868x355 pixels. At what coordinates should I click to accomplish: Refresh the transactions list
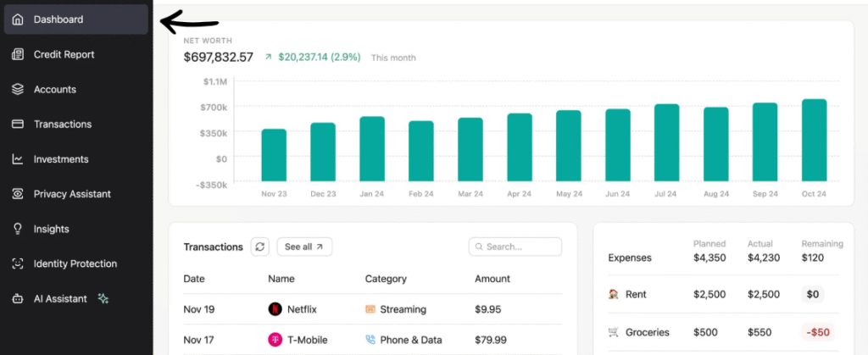260,247
